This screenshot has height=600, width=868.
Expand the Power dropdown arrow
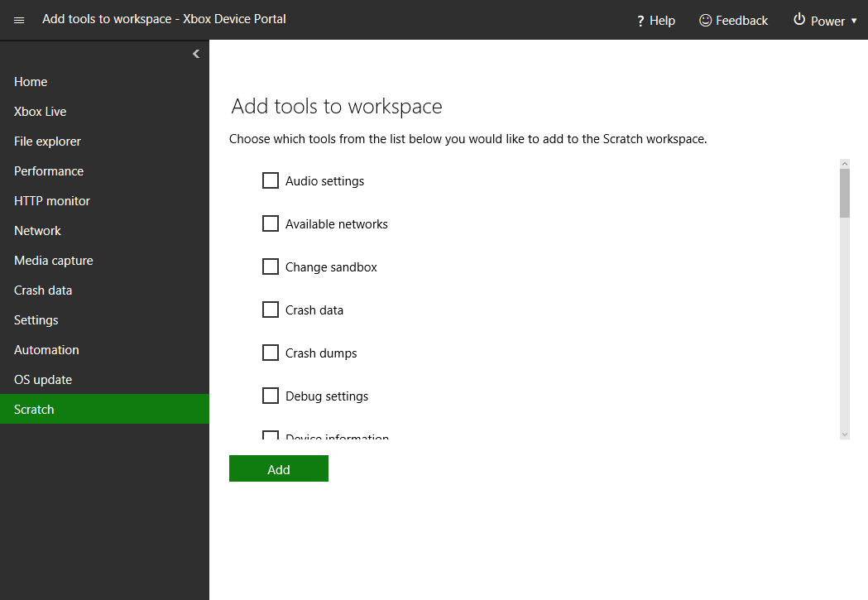[854, 21]
